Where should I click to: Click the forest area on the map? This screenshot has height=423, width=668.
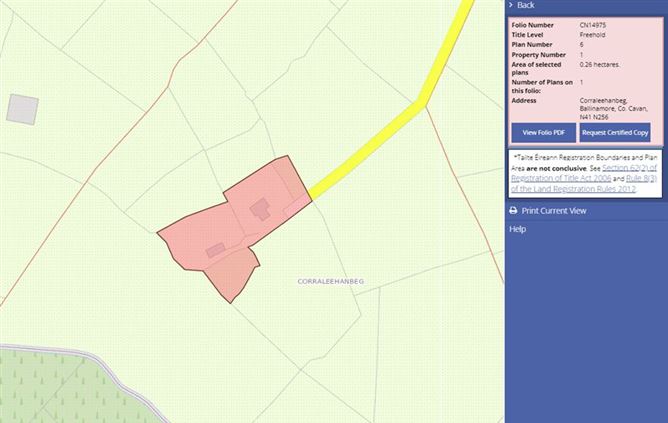pyautogui.click(x=64, y=388)
